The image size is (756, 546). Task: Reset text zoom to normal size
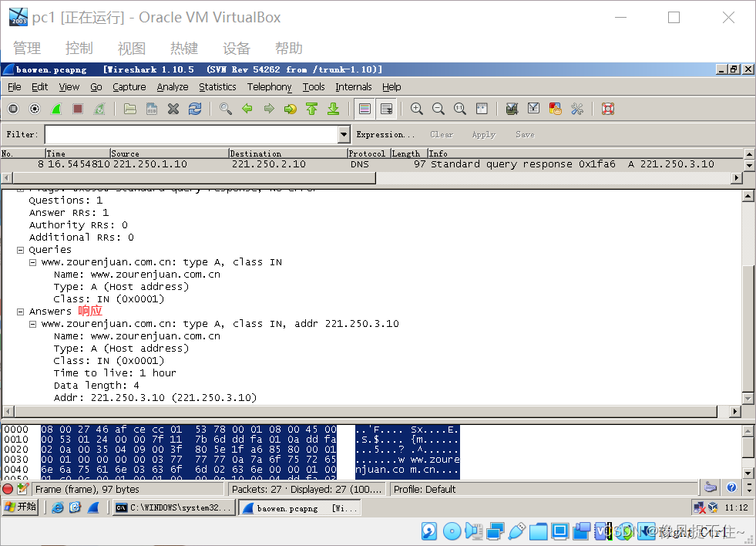pyautogui.click(x=460, y=109)
